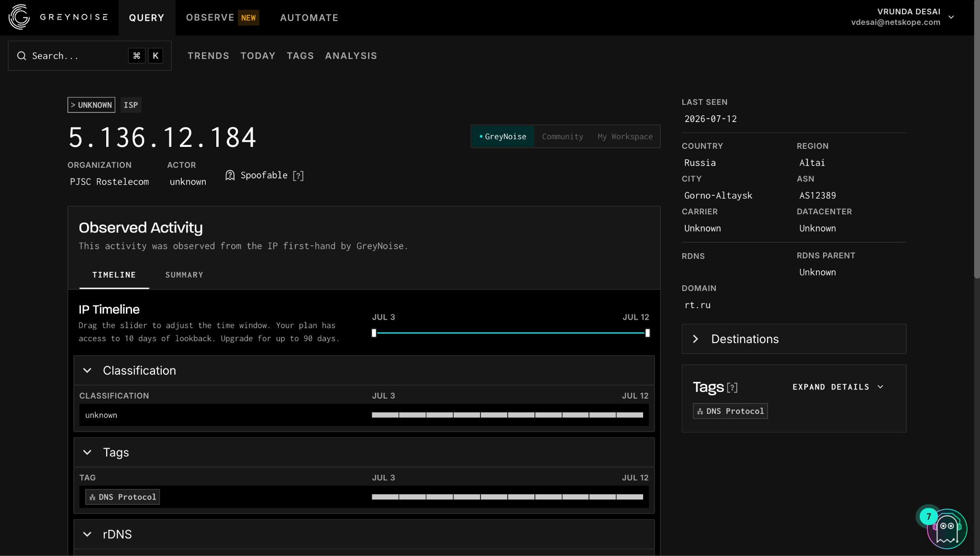
Task: Click the DNS Protocol tag in timeline
Action: (x=122, y=497)
